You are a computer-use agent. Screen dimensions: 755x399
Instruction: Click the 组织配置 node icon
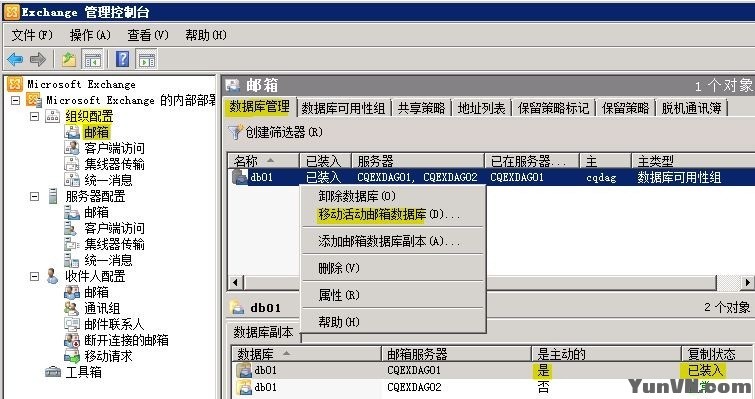pyautogui.click(x=52, y=116)
